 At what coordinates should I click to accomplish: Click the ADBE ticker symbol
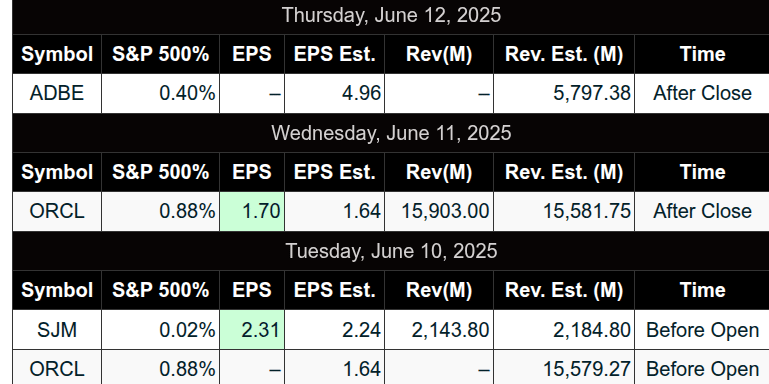point(57,93)
